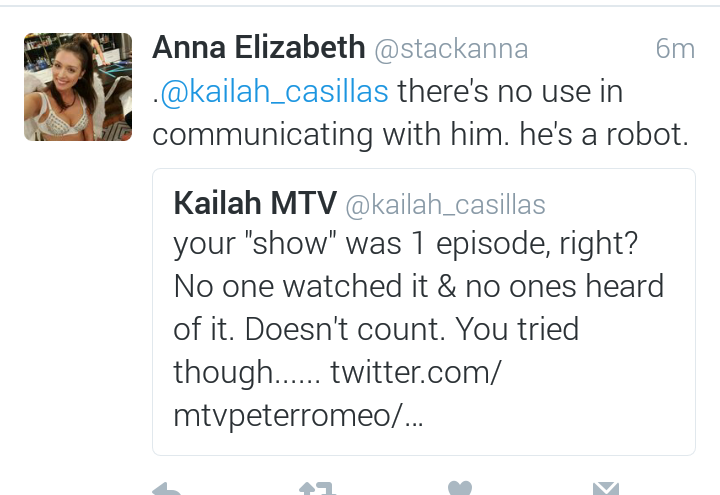Click the Anna Elizabeth display name
Screen dimensions: 720x495
[259, 48]
